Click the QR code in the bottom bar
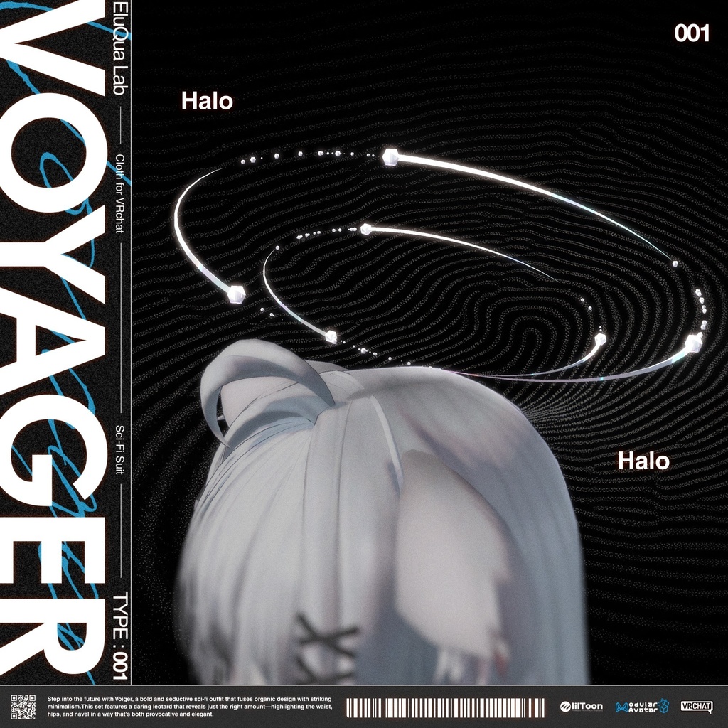The height and width of the screenshot is (728, 728). [23, 707]
